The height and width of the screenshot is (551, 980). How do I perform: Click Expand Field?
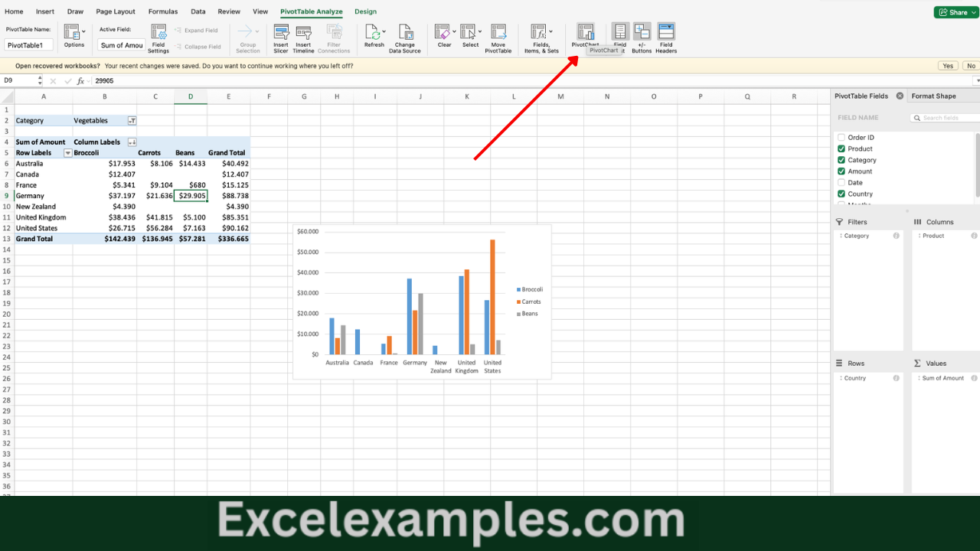coord(196,31)
